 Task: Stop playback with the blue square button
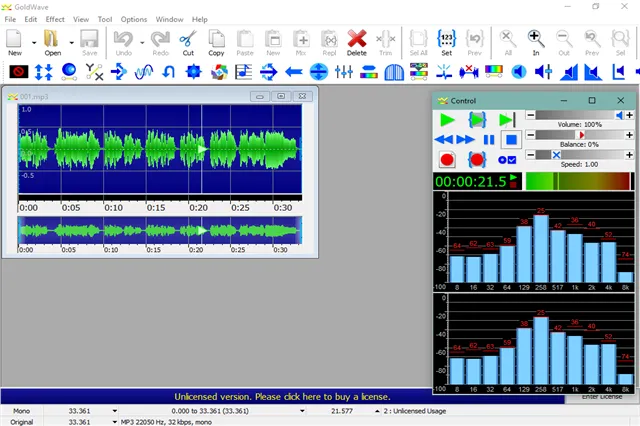[x=510, y=139]
